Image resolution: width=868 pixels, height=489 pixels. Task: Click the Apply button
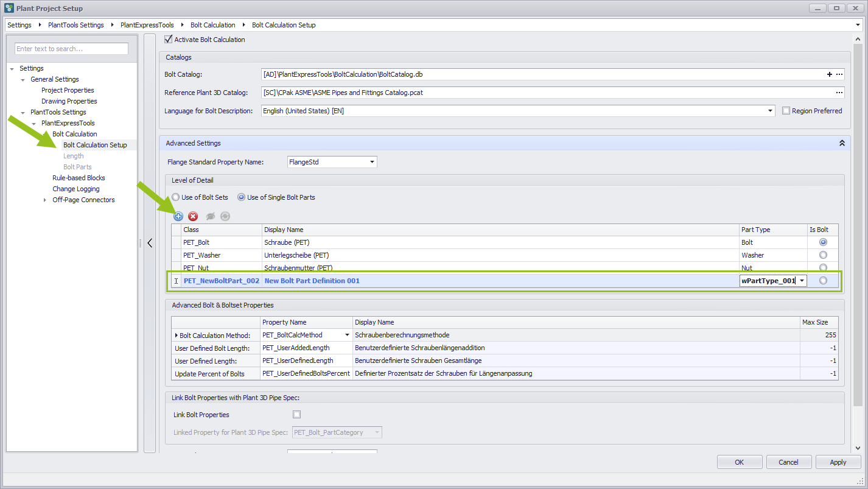click(x=838, y=462)
